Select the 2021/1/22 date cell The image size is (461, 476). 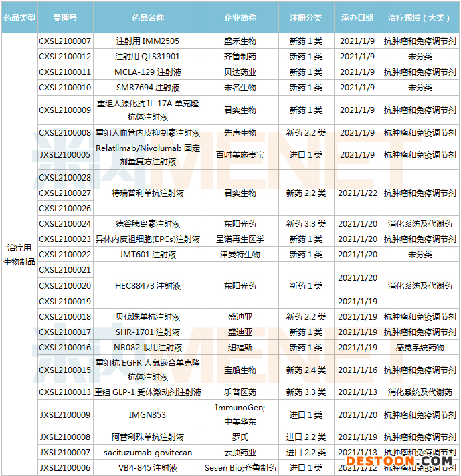point(358,193)
